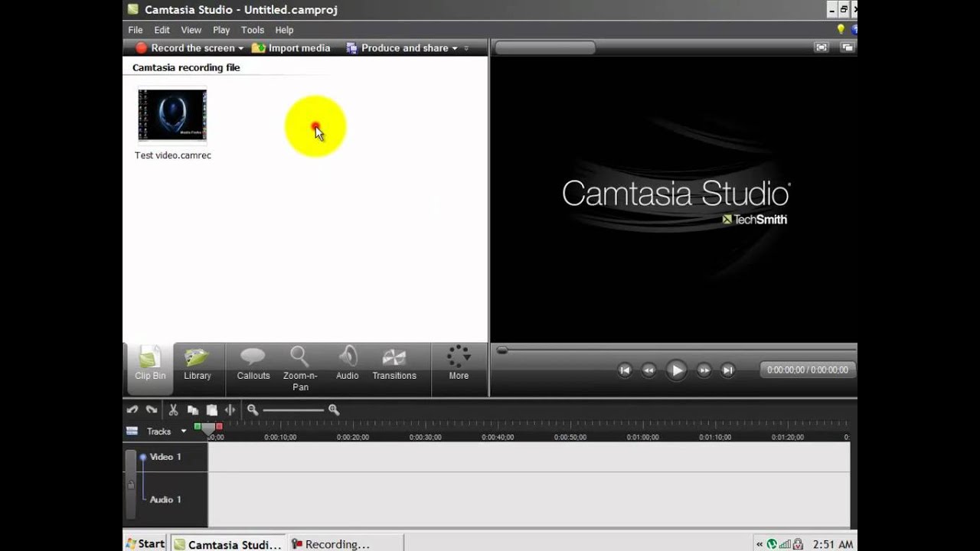
Task: Click the timeline zoom out magnifier
Action: pos(253,409)
